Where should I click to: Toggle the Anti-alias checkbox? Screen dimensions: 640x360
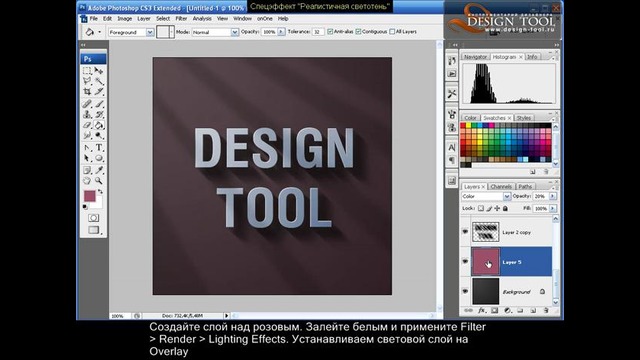330,31
